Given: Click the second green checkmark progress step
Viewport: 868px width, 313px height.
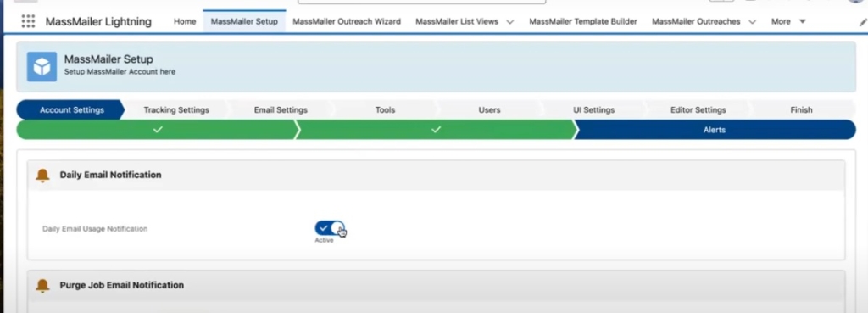Looking at the screenshot, I should click(437, 130).
